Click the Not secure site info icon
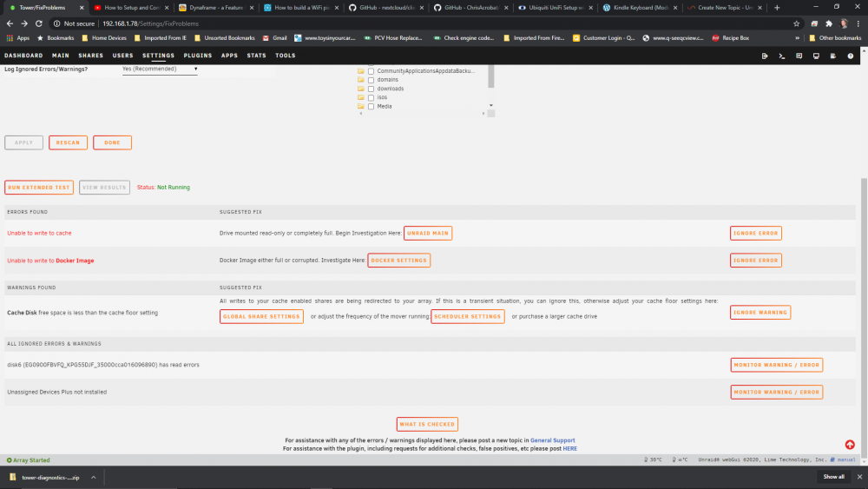This screenshot has height=489, width=868. 56,23
